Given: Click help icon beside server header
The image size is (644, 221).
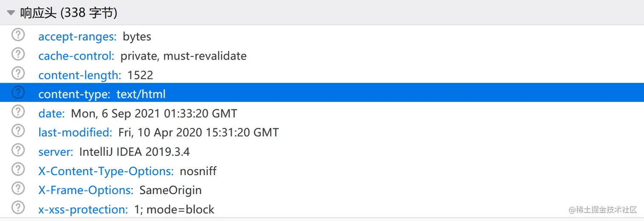Looking at the screenshot, I should (x=18, y=150).
